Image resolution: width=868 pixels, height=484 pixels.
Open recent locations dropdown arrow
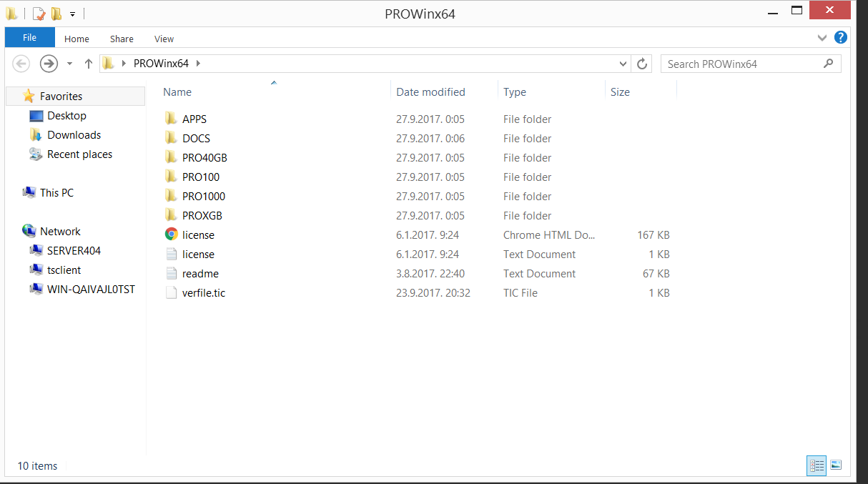[69, 64]
